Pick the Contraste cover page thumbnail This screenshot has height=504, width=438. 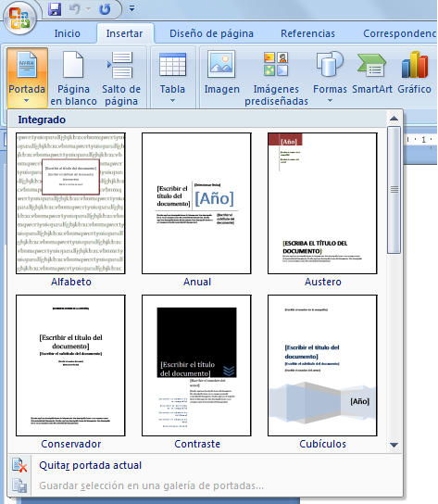196,365
